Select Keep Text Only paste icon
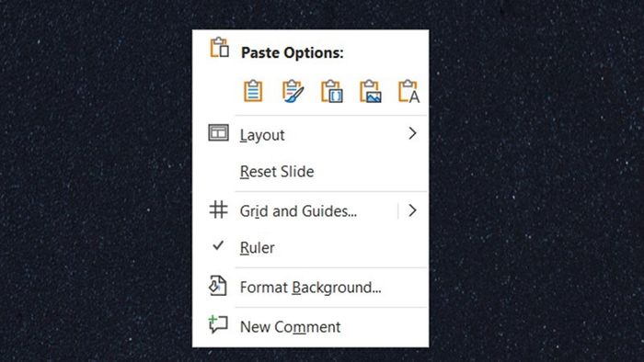 point(409,91)
